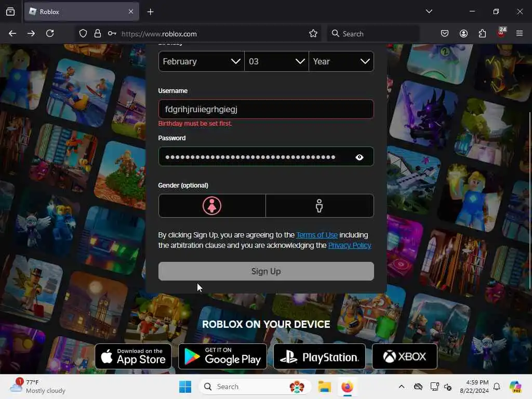
Task: Open the birthday day dropdown showing 03
Action: (276, 61)
